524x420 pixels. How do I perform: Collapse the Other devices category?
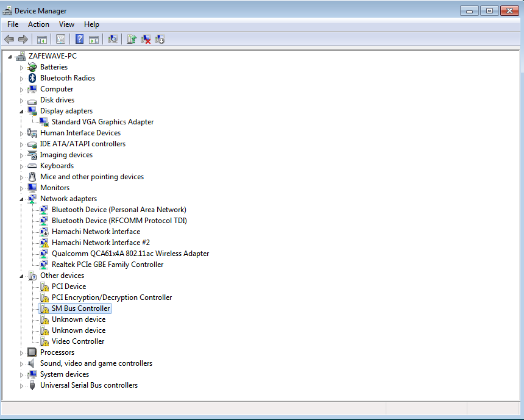(22, 275)
